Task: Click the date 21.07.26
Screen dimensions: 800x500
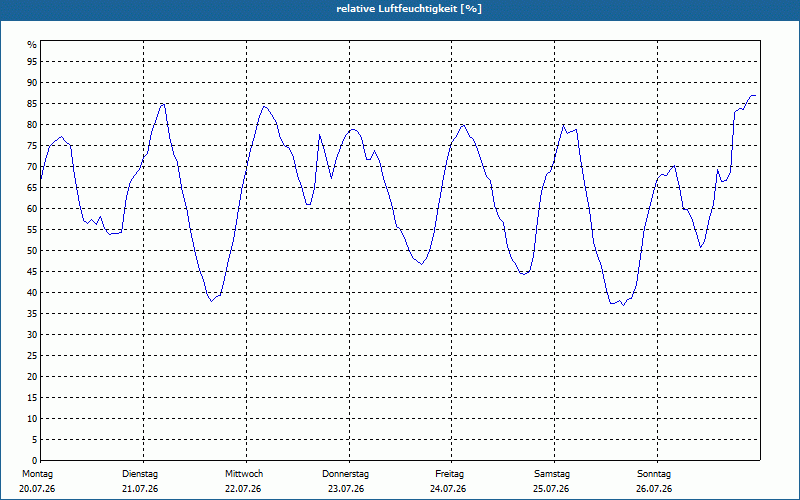Action: 140,489
